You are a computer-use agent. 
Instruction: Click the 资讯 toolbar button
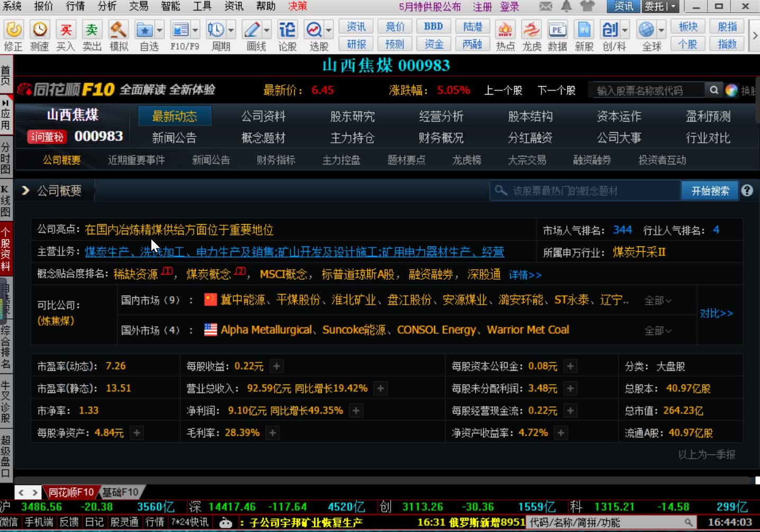point(356,26)
